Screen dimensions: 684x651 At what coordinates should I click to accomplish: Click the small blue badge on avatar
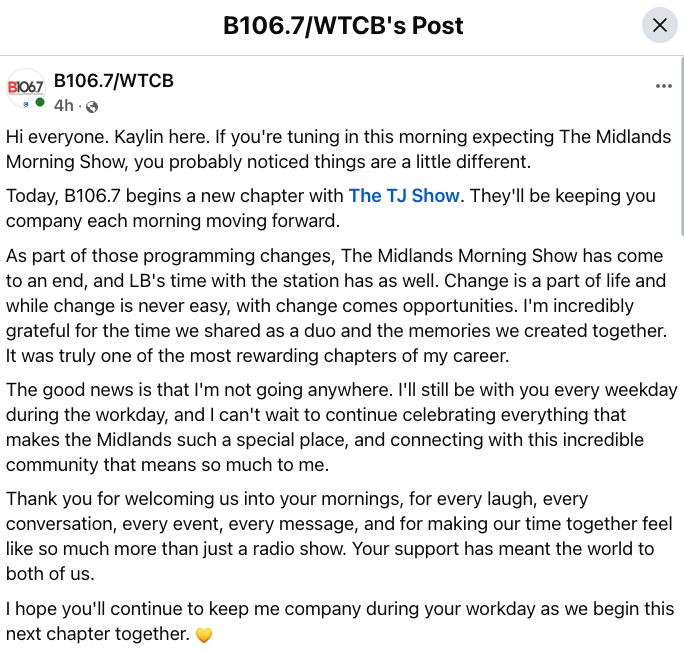click(x=26, y=104)
